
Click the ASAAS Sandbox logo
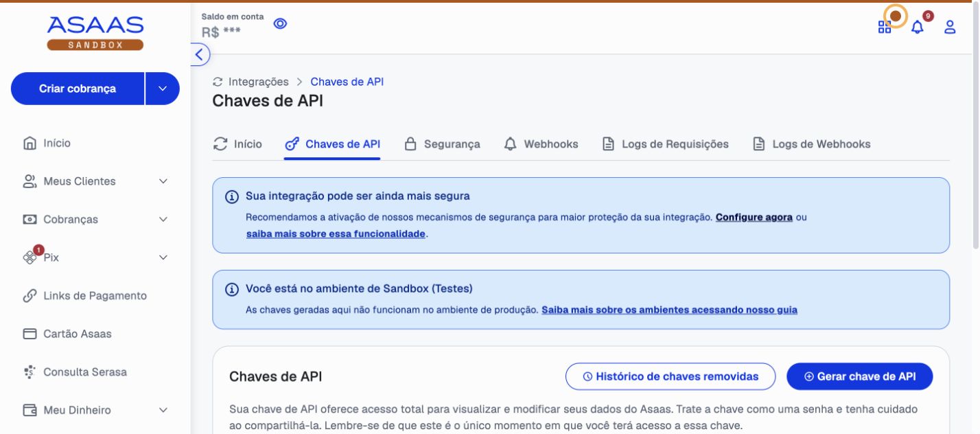(x=95, y=33)
